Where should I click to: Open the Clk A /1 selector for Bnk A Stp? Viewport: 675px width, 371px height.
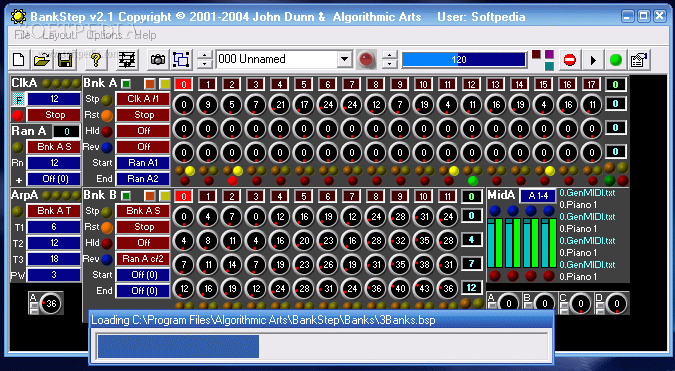[x=142, y=99]
